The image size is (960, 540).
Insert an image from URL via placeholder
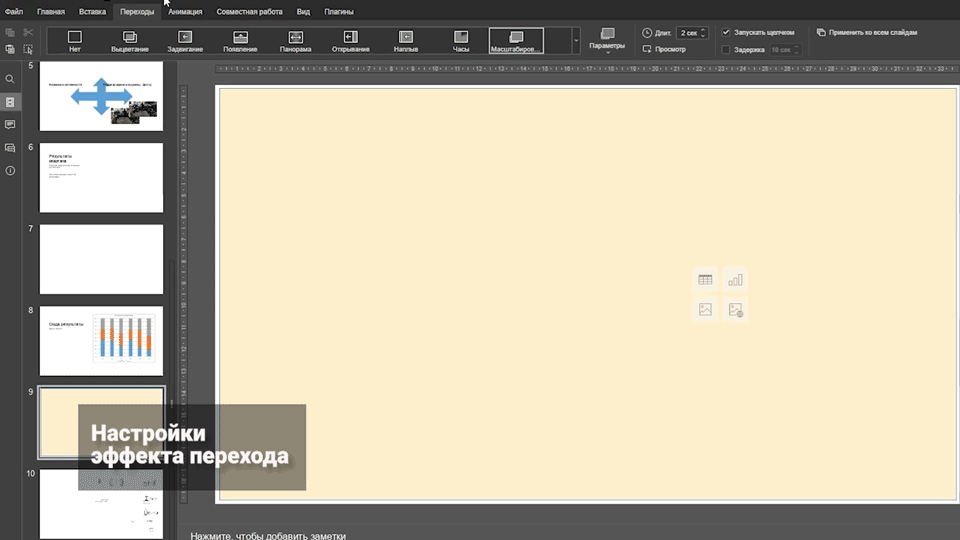pos(735,310)
